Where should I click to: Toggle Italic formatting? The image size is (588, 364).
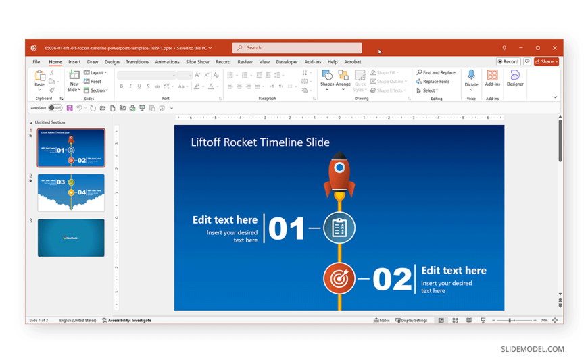pyautogui.click(x=130, y=86)
